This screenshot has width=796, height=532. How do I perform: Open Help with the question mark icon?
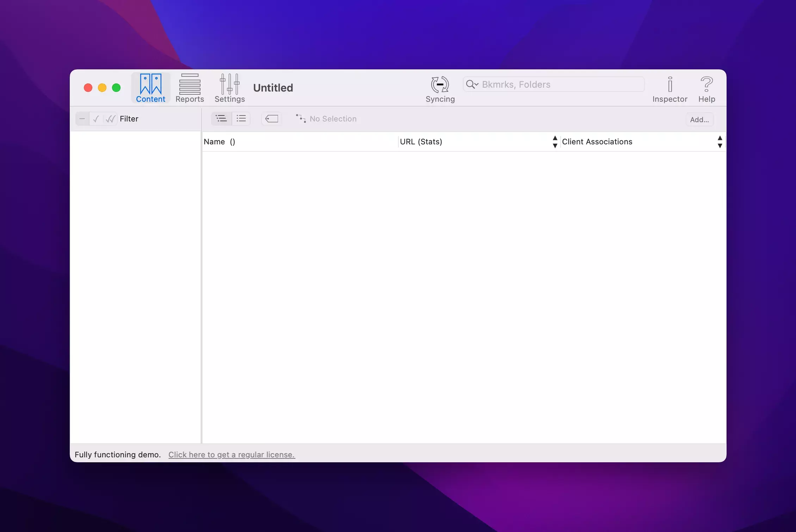[706, 88]
